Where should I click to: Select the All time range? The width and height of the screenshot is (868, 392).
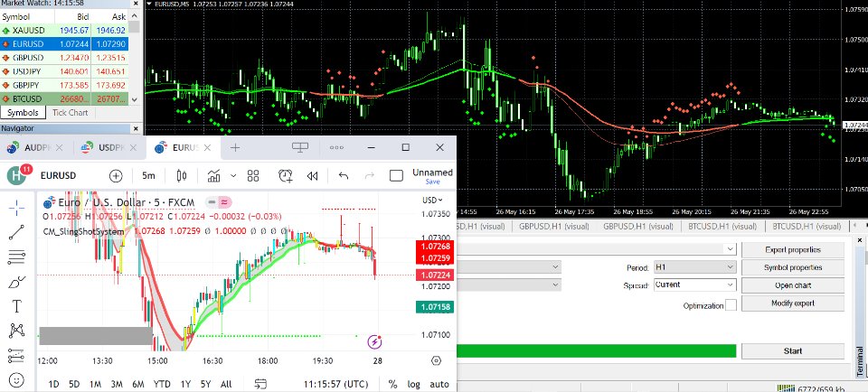point(226,384)
